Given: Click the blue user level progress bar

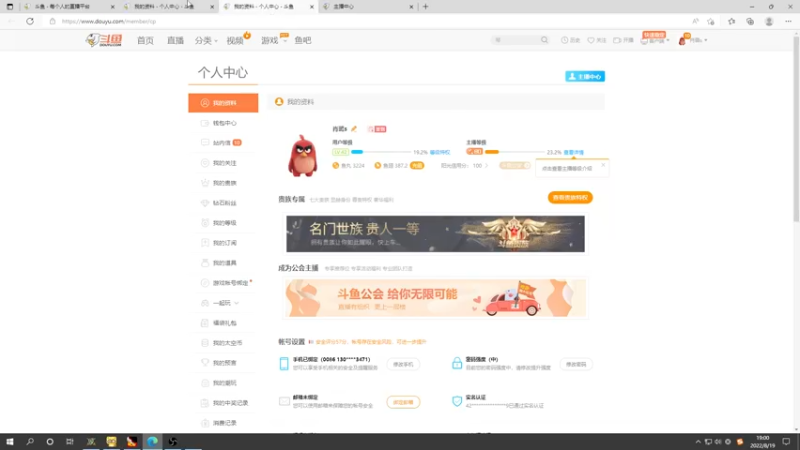Looking at the screenshot, I should click(380, 152).
